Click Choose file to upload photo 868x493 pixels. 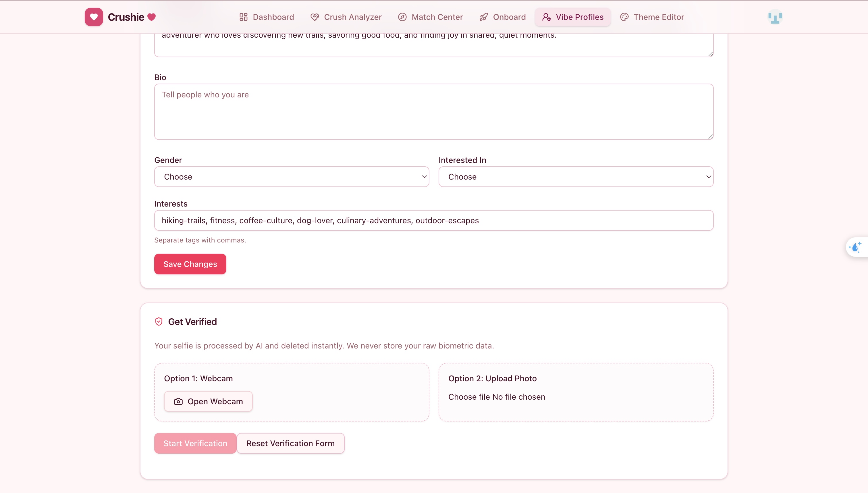(469, 397)
